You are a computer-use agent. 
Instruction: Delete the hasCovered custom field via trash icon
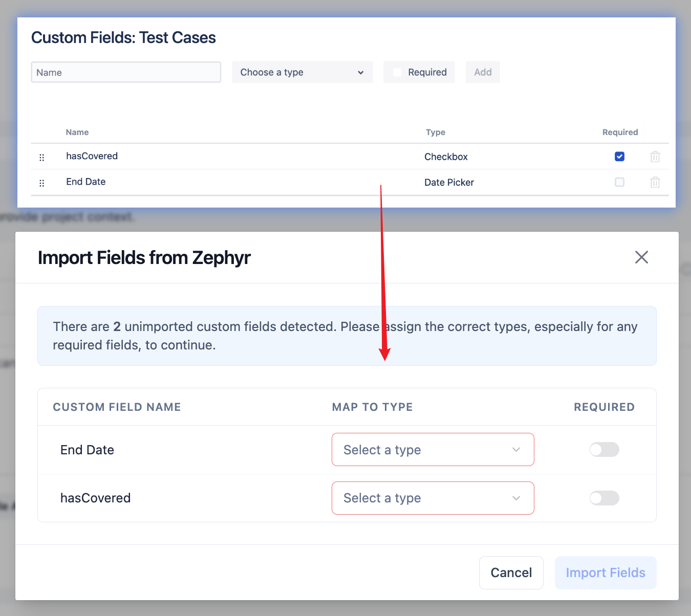(655, 157)
